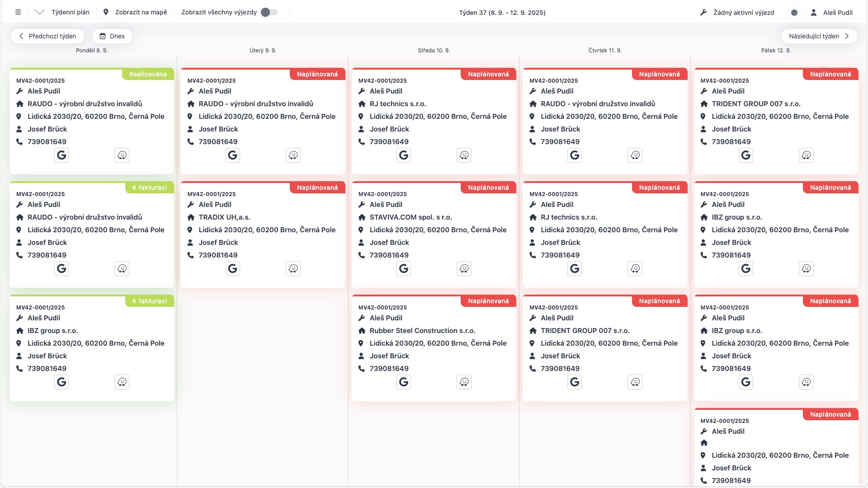
Task: Click Waze icon on Tuesday's TRADIX UH card
Action: 293,269
